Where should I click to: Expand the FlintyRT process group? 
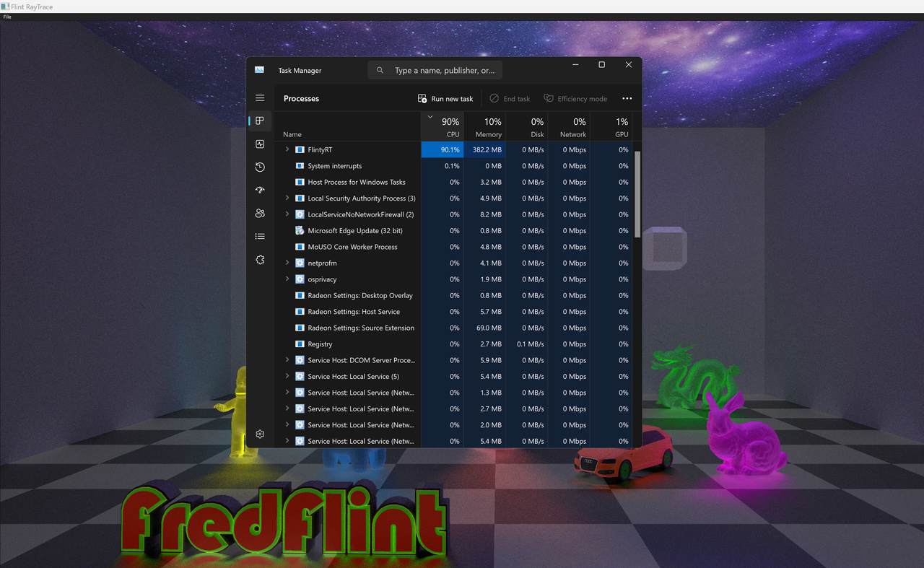[287, 149]
